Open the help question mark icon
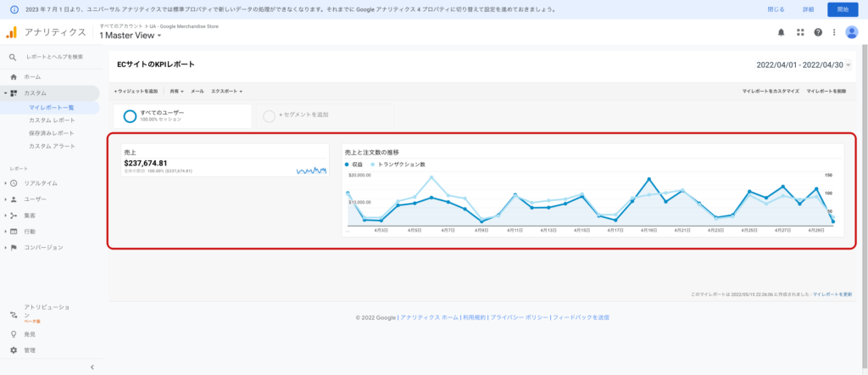 click(818, 32)
